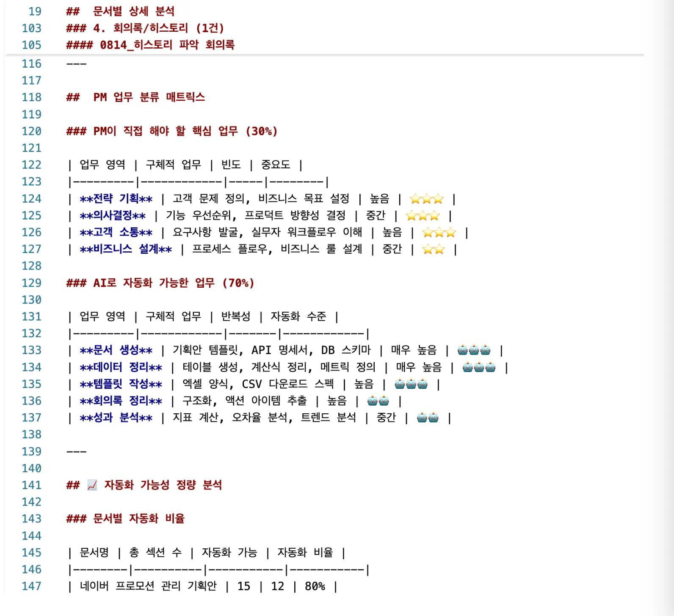Select bold text '템플릿 작성'
Image resolution: width=674 pixels, height=616 pixels.
[121, 384]
